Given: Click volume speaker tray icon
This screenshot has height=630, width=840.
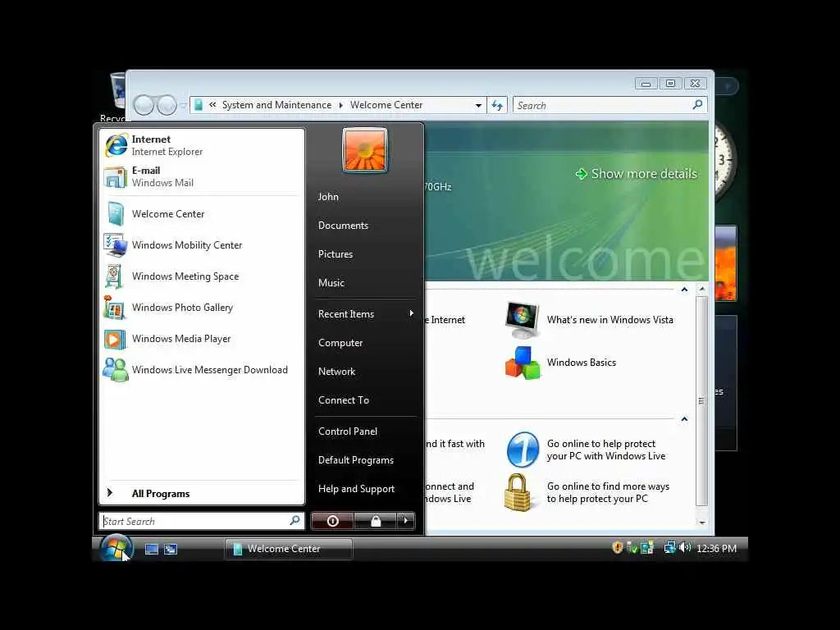Looking at the screenshot, I should point(684,547).
